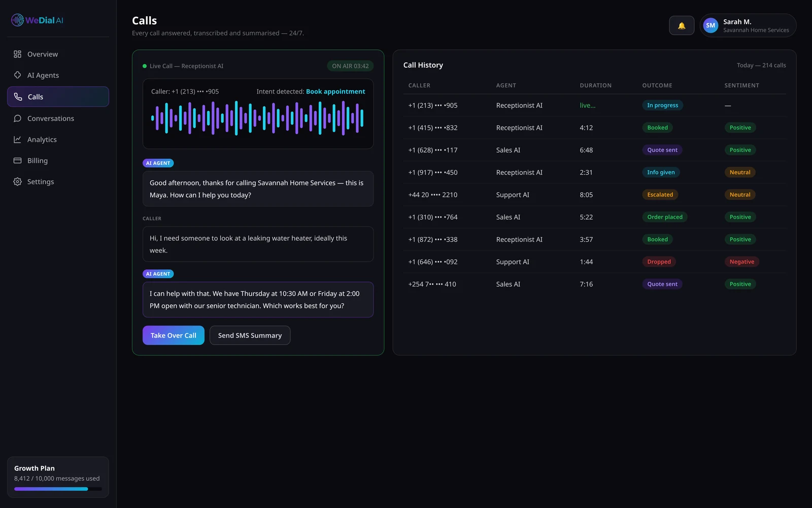Screen dimensions: 812x508
Task: Click Quote sent badge for +1 (628) caller
Action: [x=662, y=150]
